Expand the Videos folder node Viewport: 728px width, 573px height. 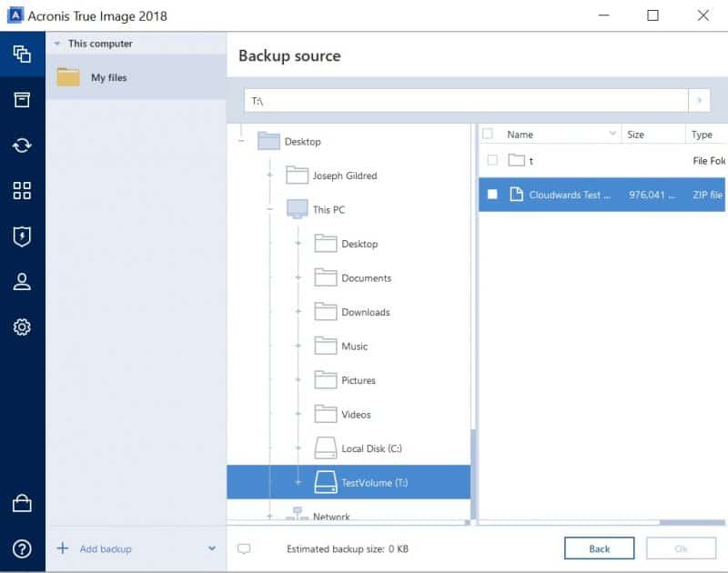coord(298,414)
